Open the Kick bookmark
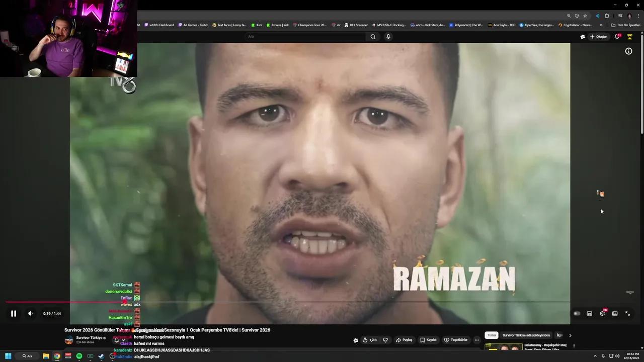This screenshot has height=362, width=644. coord(256,25)
